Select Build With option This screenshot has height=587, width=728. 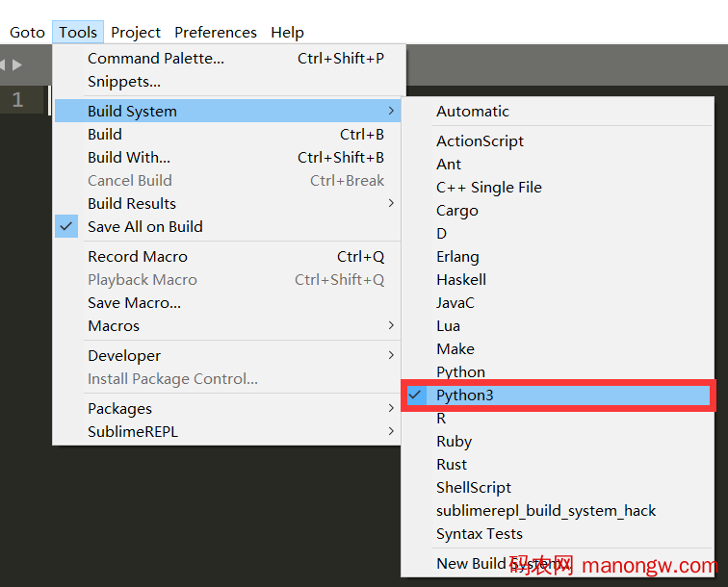pyautogui.click(x=128, y=158)
